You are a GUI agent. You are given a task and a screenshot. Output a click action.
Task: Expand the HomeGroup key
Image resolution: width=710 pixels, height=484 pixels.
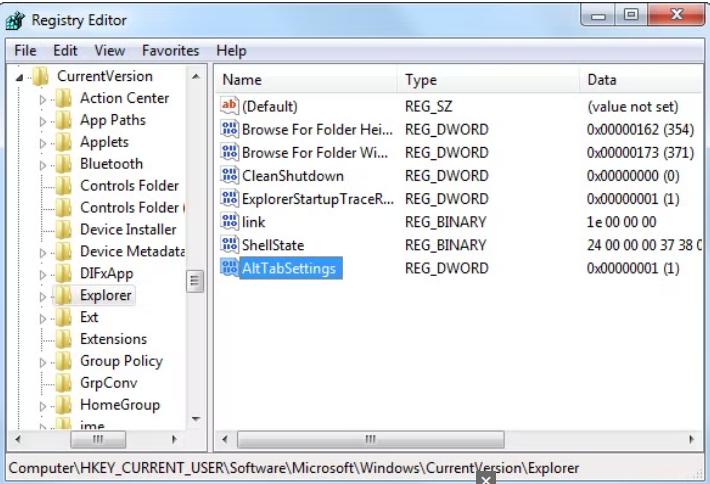pyautogui.click(x=43, y=406)
